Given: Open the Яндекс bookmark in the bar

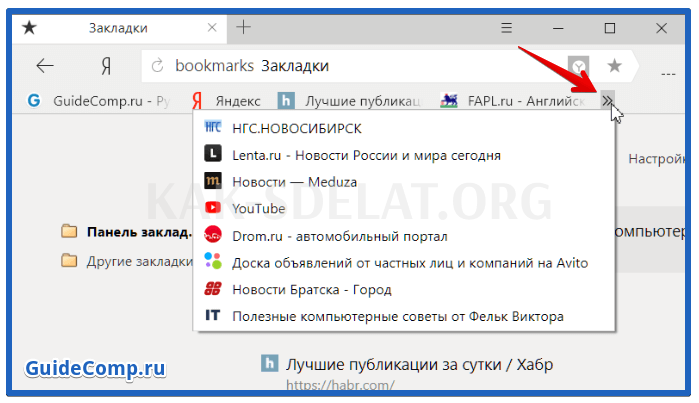Looking at the screenshot, I should pyautogui.click(x=226, y=101).
